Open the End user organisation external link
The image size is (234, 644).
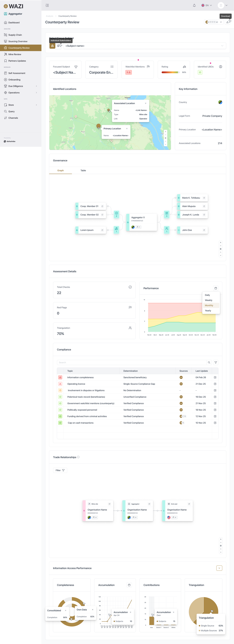click(189, 504)
